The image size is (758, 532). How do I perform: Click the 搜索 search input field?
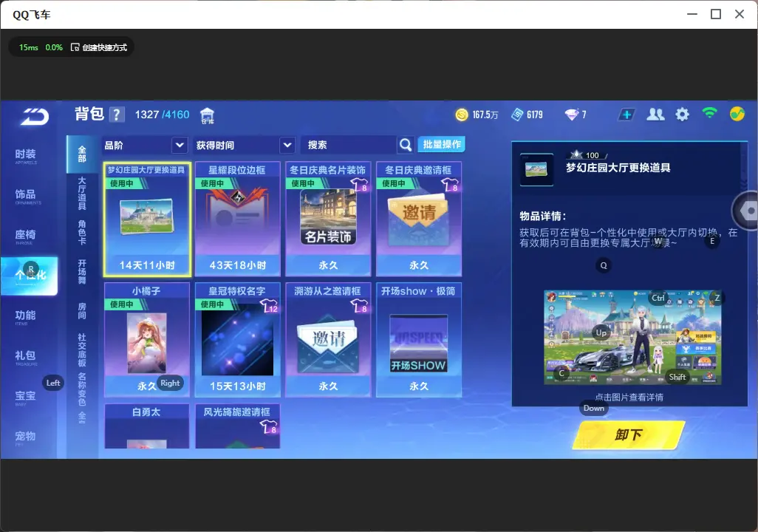tap(349, 145)
